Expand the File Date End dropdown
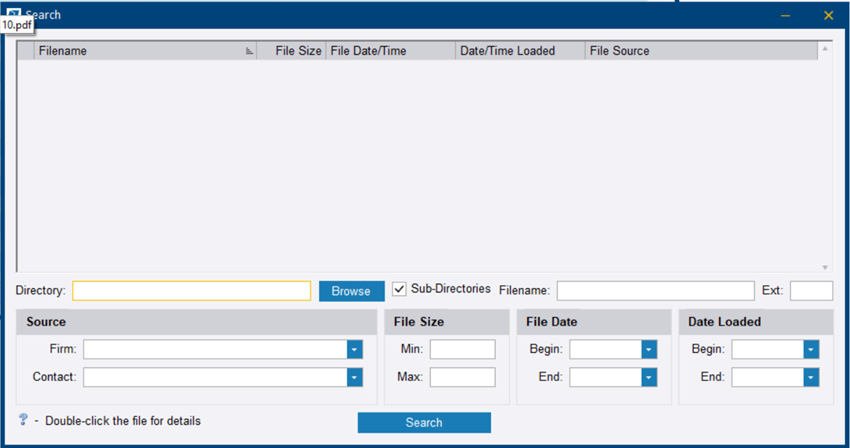 [x=649, y=377]
